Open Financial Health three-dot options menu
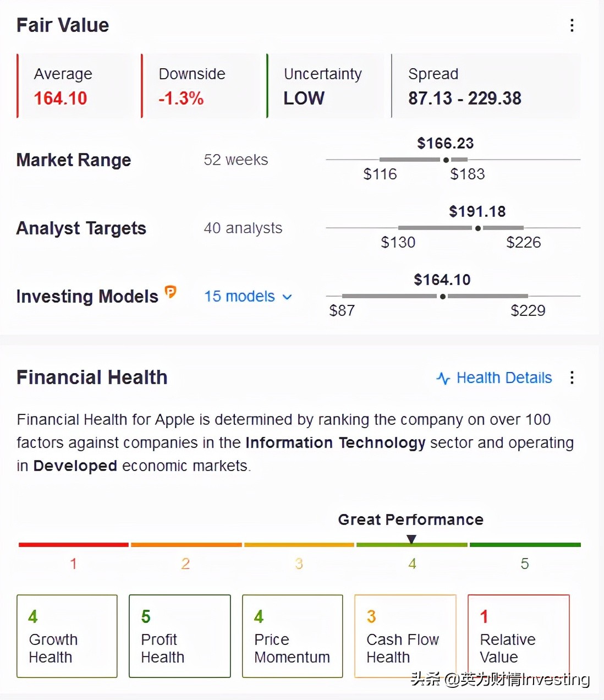Viewport: 604px width, 700px height. click(x=572, y=378)
